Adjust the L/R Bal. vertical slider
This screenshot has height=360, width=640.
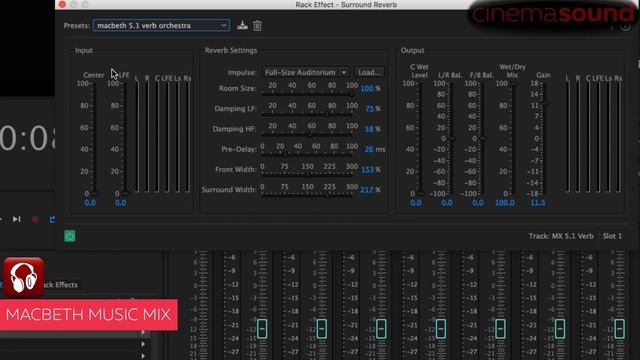(x=451, y=138)
